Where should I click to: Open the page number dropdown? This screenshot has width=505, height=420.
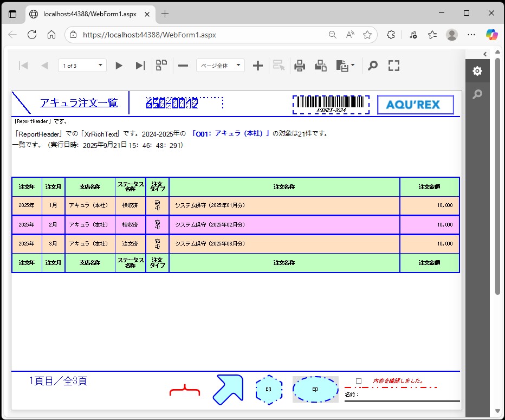[x=82, y=66]
